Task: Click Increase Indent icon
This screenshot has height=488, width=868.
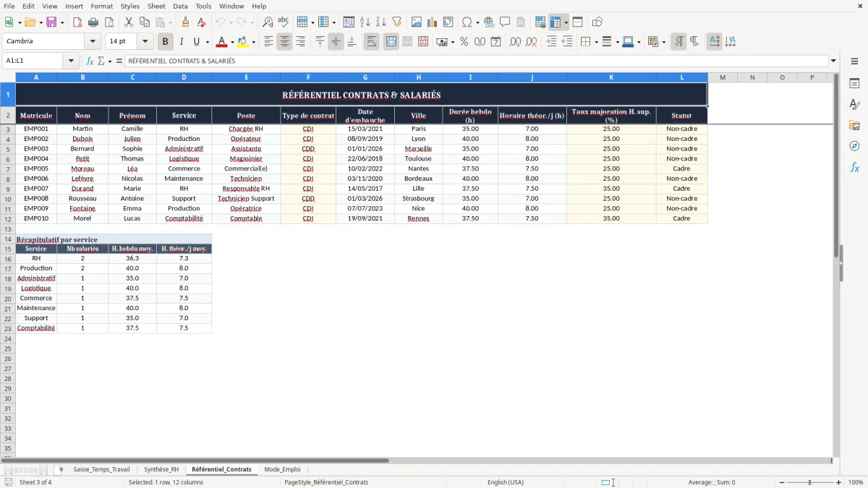Action: (x=551, y=42)
